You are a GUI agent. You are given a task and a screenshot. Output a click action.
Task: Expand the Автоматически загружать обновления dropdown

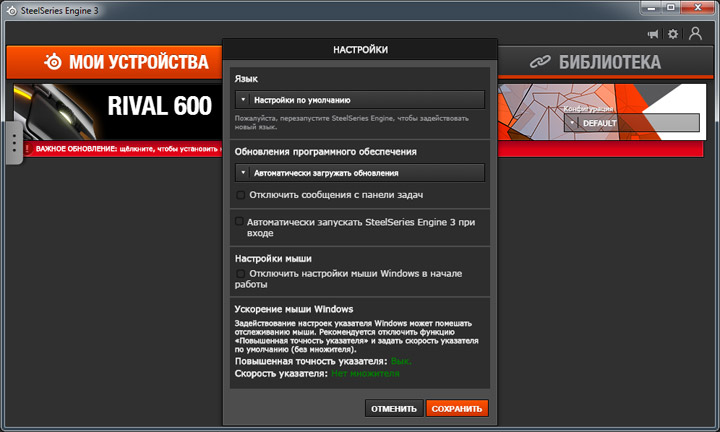[x=360, y=173]
